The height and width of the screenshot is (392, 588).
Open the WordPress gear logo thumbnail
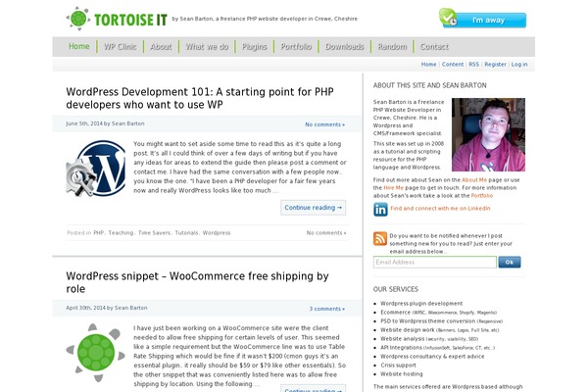[x=96, y=168]
